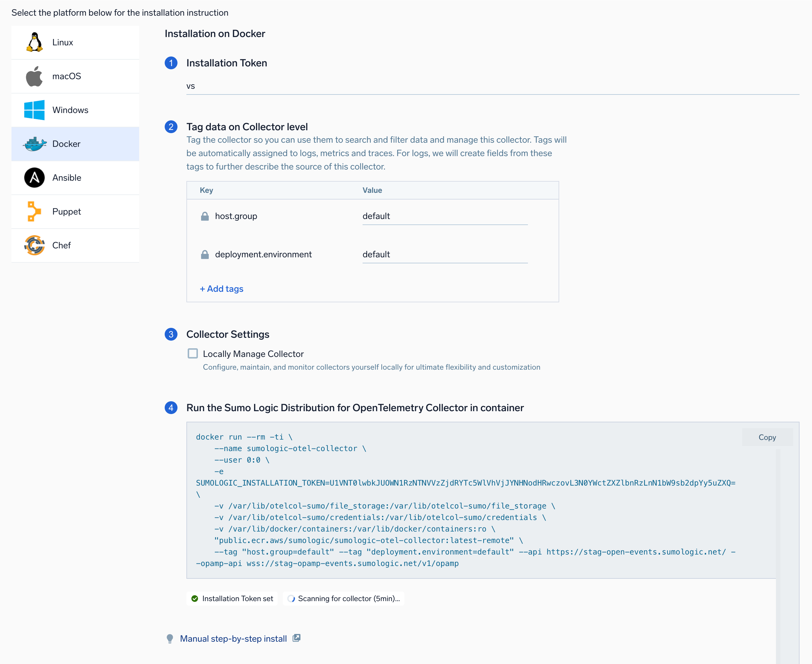
Task: Click the Add tags link
Action: coord(222,289)
